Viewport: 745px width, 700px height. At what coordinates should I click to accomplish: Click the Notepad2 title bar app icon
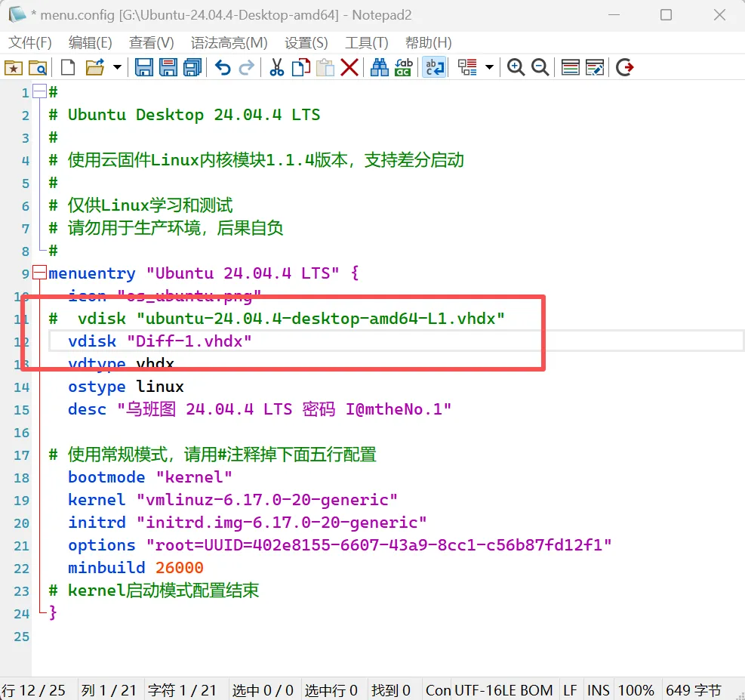pos(17,14)
